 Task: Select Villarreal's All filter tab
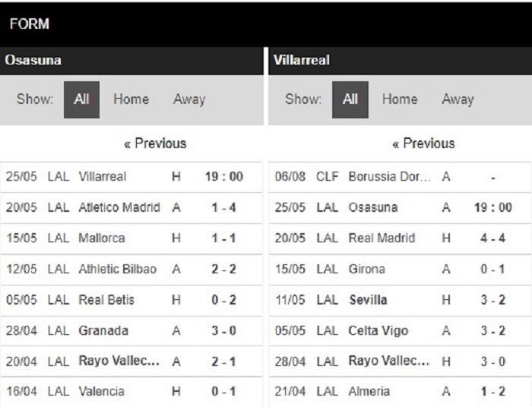(350, 99)
